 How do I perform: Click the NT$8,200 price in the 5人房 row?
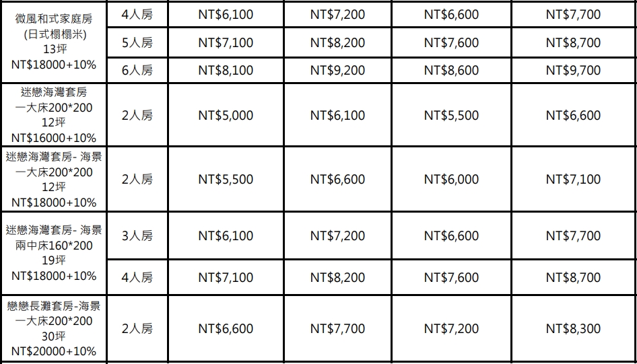pyautogui.click(x=337, y=42)
